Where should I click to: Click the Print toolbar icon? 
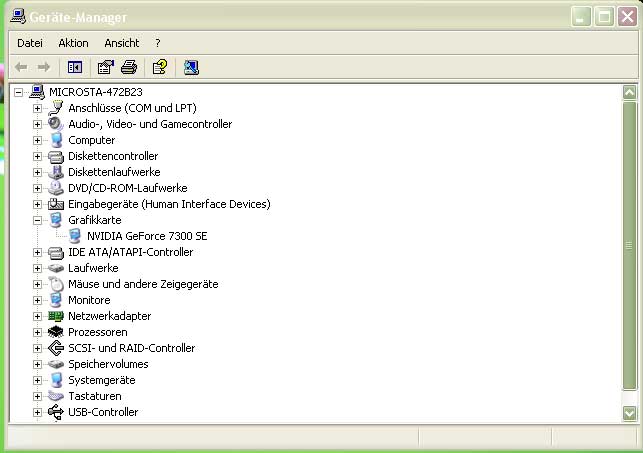coord(129,67)
